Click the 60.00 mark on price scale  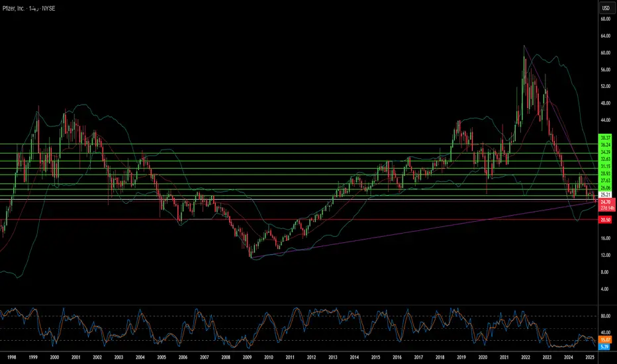coord(604,52)
